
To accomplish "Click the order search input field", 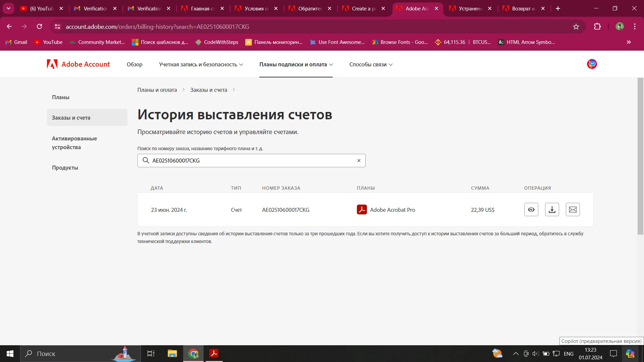I will coord(252,161).
